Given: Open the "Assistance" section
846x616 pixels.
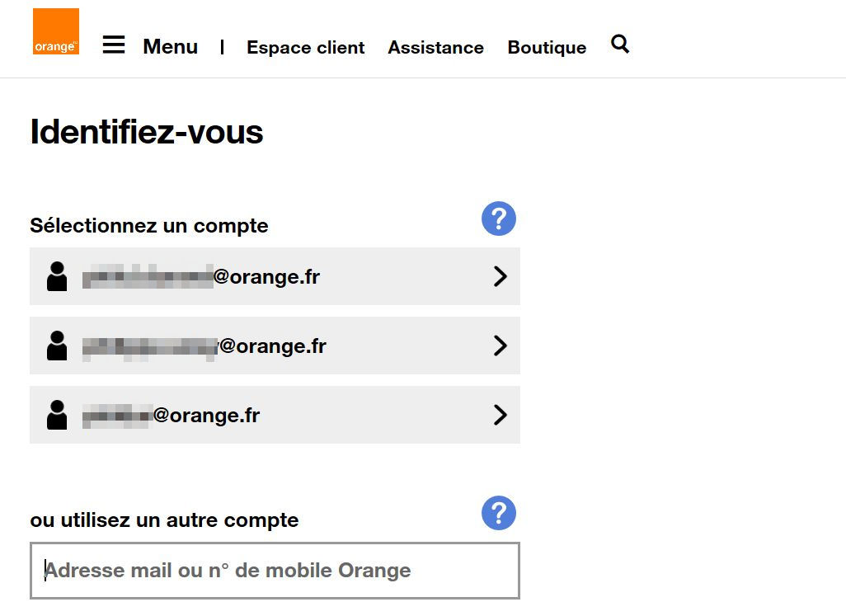Looking at the screenshot, I should (435, 48).
